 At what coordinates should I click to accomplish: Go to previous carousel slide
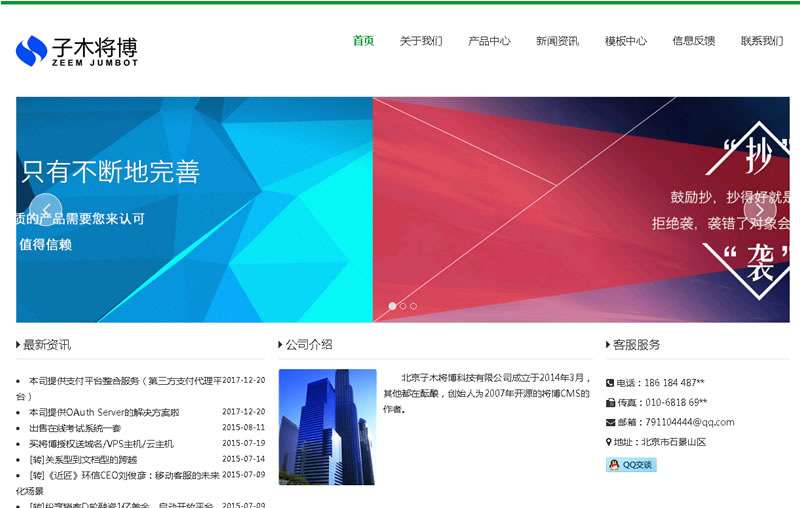pyautogui.click(x=46, y=210)
